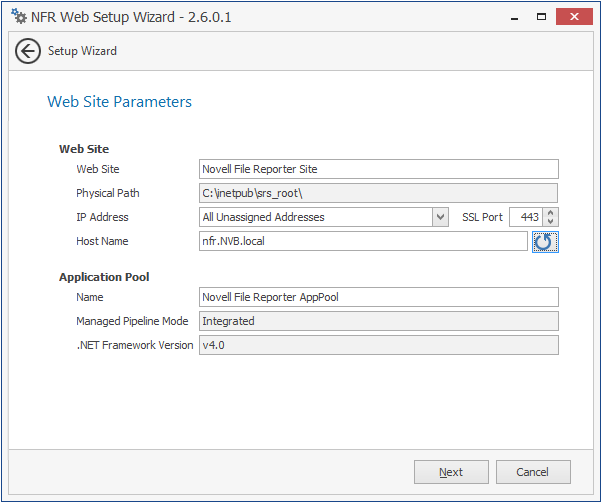Close the NFR Web Setup Wizard window
Screen dimensions: 603x504
coord(574,17)
